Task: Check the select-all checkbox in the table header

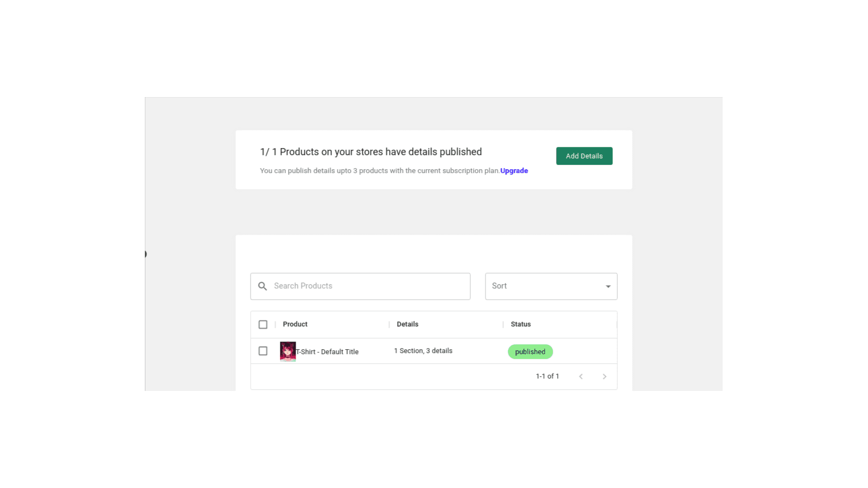Action: coord(263,324)
